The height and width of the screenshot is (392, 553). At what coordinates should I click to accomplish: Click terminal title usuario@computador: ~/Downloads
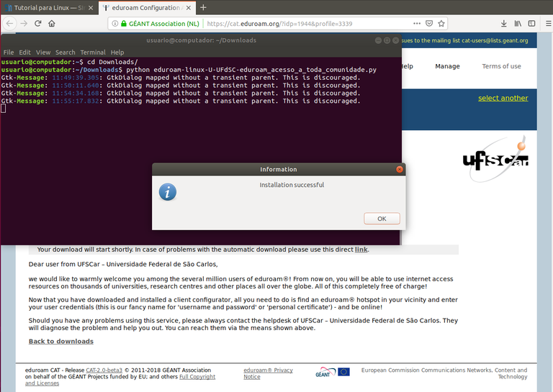(x=202, y=40)
